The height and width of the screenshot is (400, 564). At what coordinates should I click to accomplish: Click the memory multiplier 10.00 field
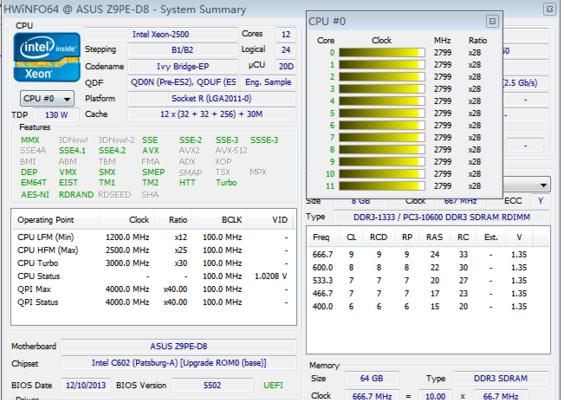click(435, 396)
